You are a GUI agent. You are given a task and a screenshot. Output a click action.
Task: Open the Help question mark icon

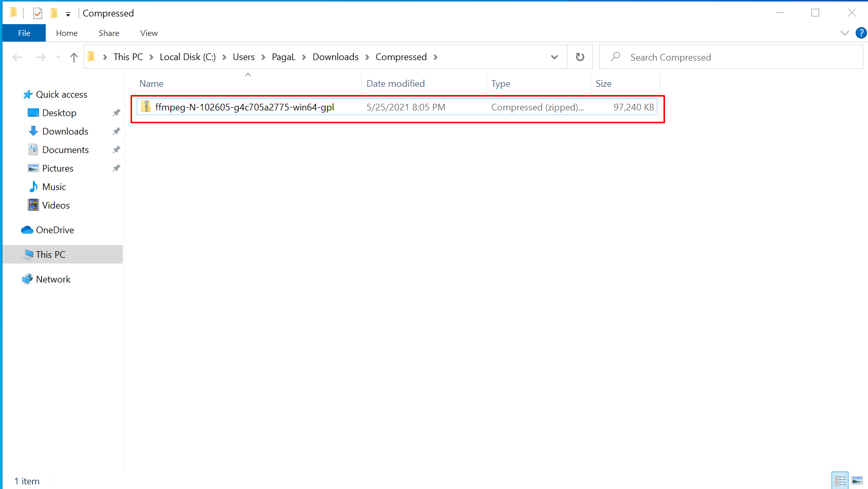pos(861,33)
